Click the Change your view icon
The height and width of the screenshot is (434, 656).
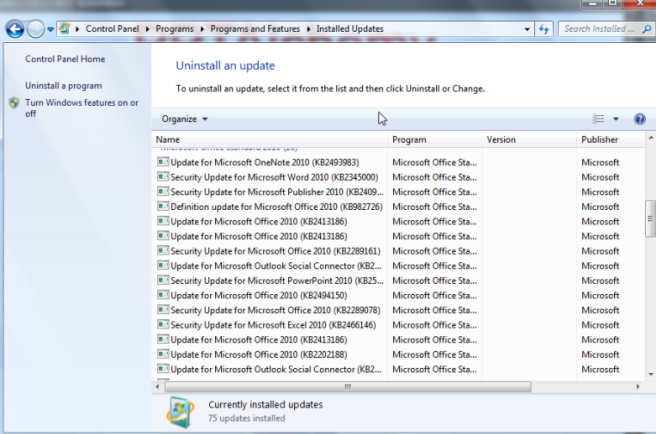(600, 119)
